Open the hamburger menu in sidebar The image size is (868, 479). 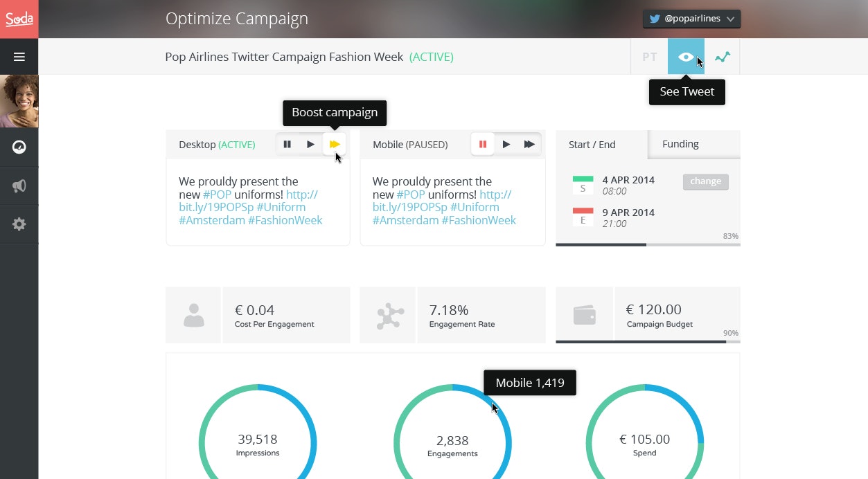19,57
